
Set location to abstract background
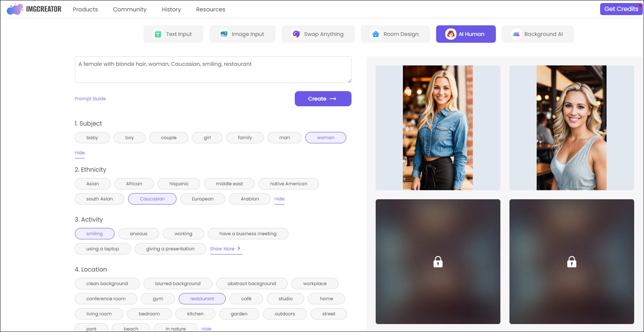pos(252,284)
